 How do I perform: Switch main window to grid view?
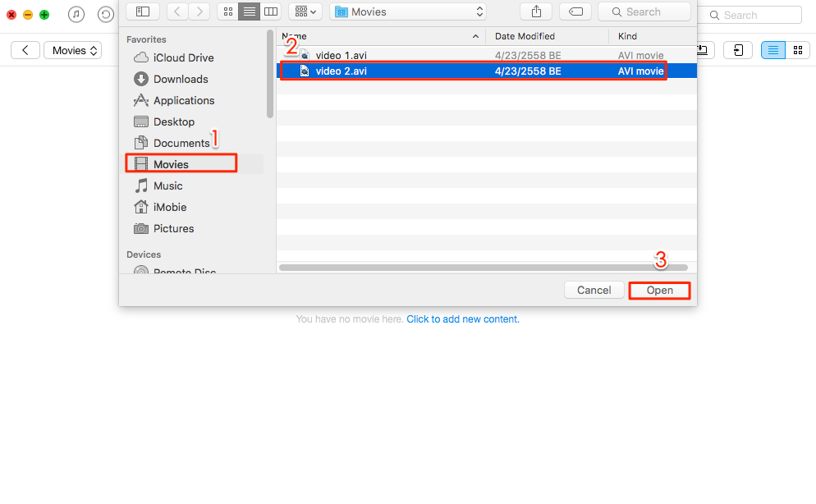(x=797, y=50)
